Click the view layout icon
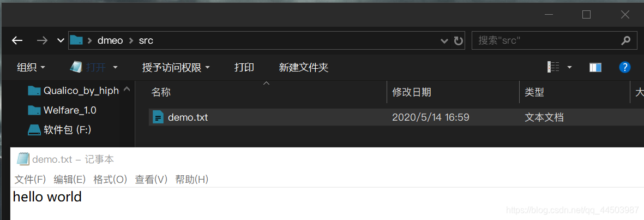This screenshot has width=644, height=220. pyautogui.click(x=553, y=67)
